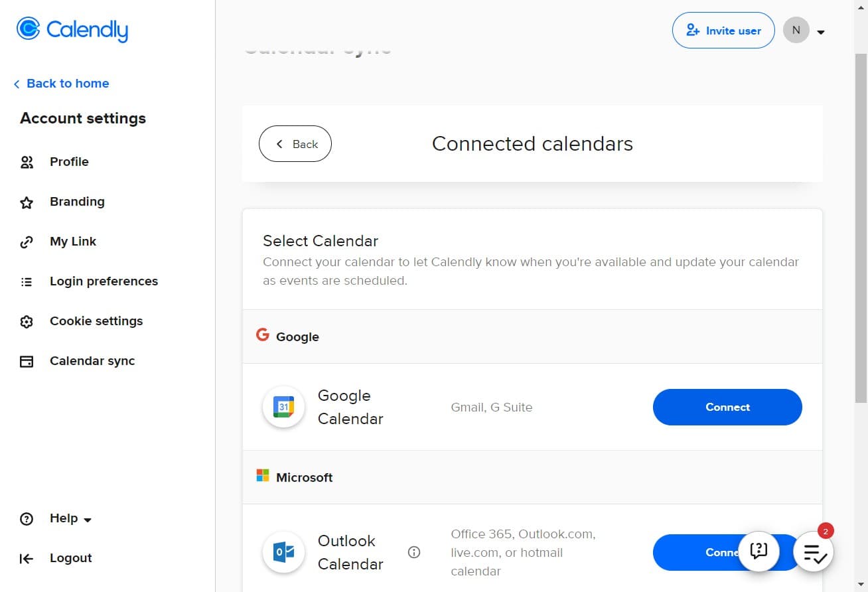Open Login preferences list icon
Viewport: 868px width, 592px height.
click(27, 281)
